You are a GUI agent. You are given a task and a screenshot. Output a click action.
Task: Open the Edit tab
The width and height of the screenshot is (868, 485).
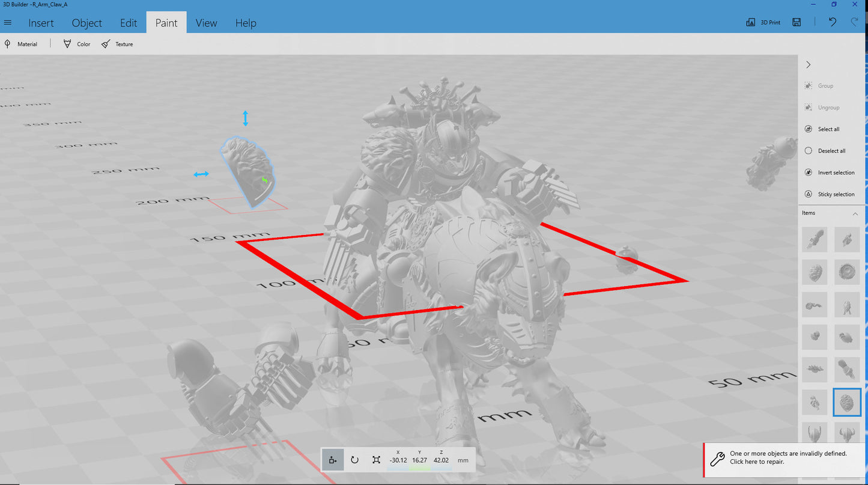129,23
